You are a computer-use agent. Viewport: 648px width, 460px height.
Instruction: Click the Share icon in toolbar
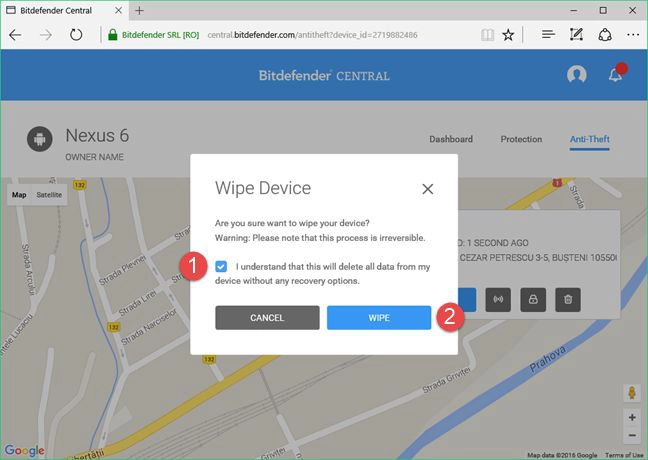point(605,35)
